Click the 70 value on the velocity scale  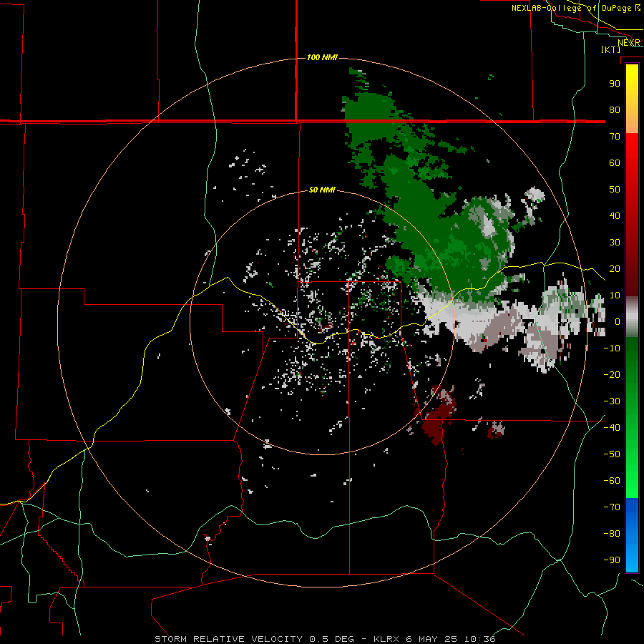615,137
